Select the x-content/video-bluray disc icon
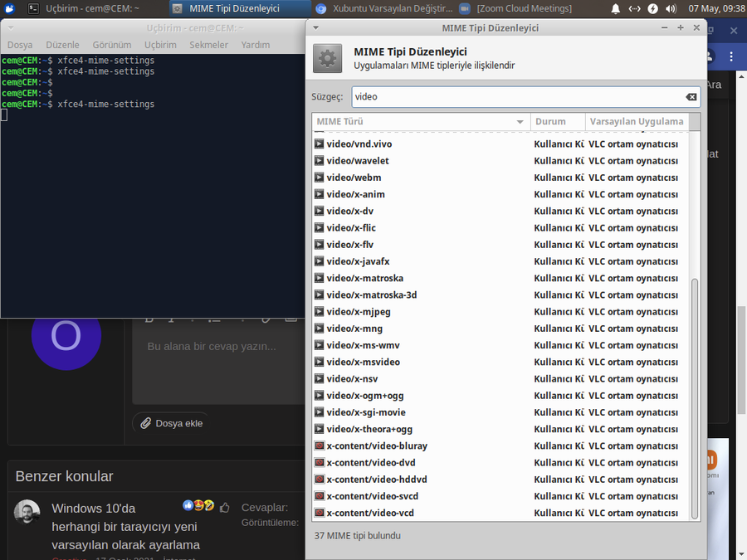The image size is (747, 560). [x=320, y=446]
